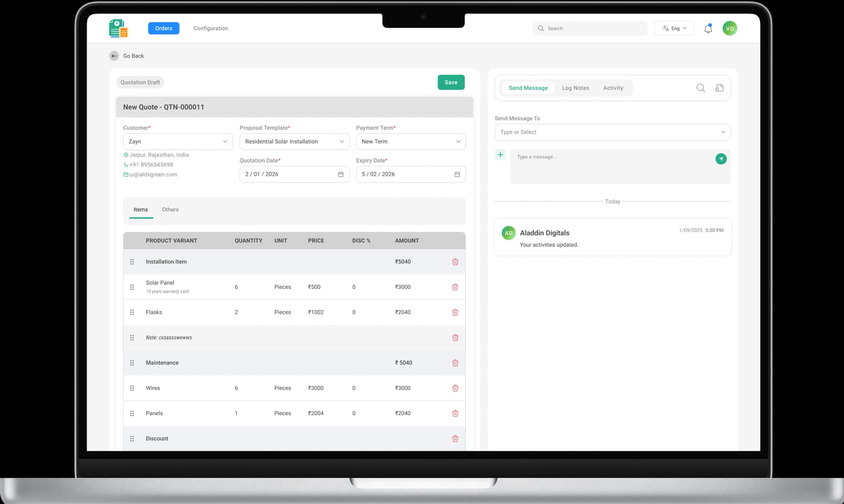The width and height of the screenshot is (844, 504).
Task: Open calendar for Expiry Date
Action: 457,174
